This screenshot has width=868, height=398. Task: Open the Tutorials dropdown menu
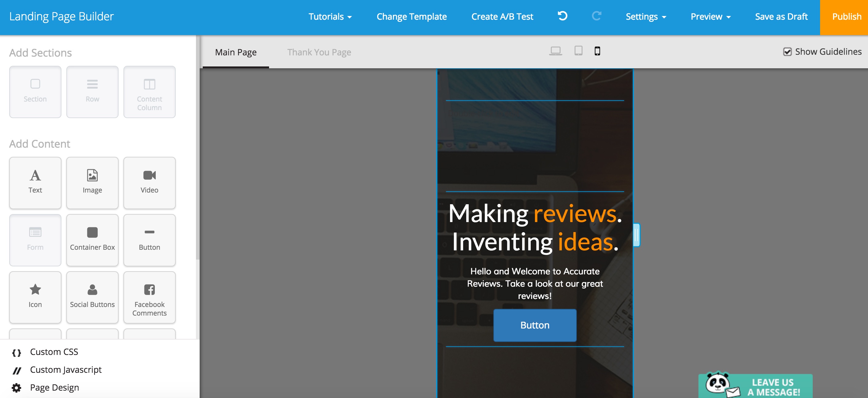pyautogui.click(x=330, y=17)
